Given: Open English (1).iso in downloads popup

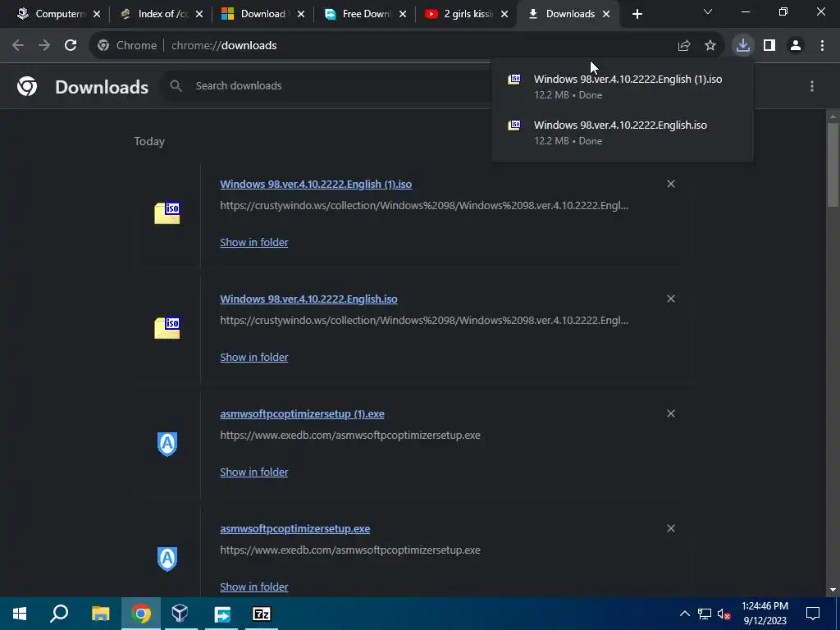Looking at the screenshot, I should 622,86.
